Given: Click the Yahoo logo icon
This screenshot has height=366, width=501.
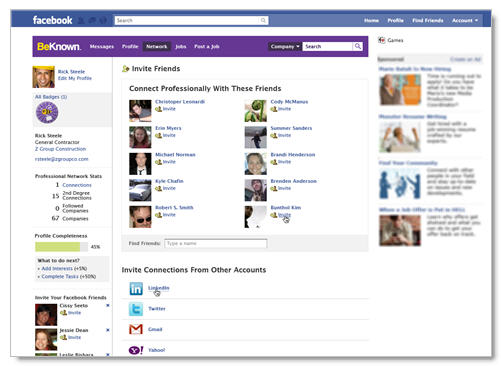Looking at the screenshot, I should coord(136,350).
